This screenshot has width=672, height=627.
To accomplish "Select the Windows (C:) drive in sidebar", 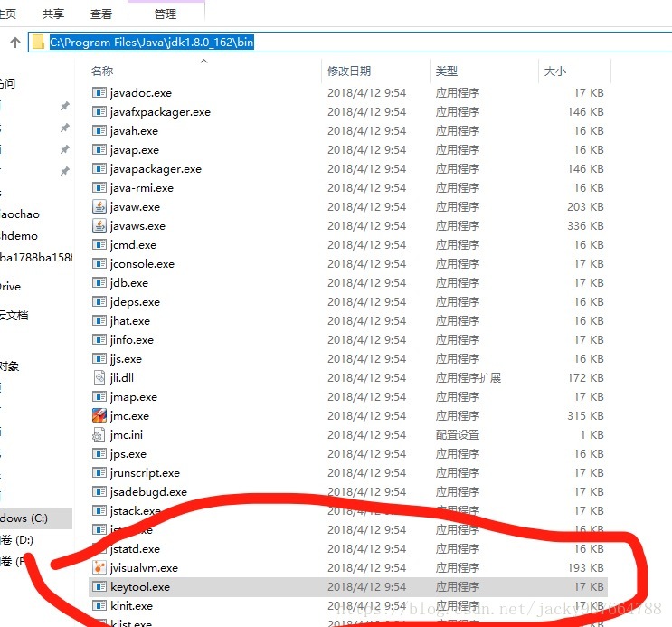I will point(36,518).
